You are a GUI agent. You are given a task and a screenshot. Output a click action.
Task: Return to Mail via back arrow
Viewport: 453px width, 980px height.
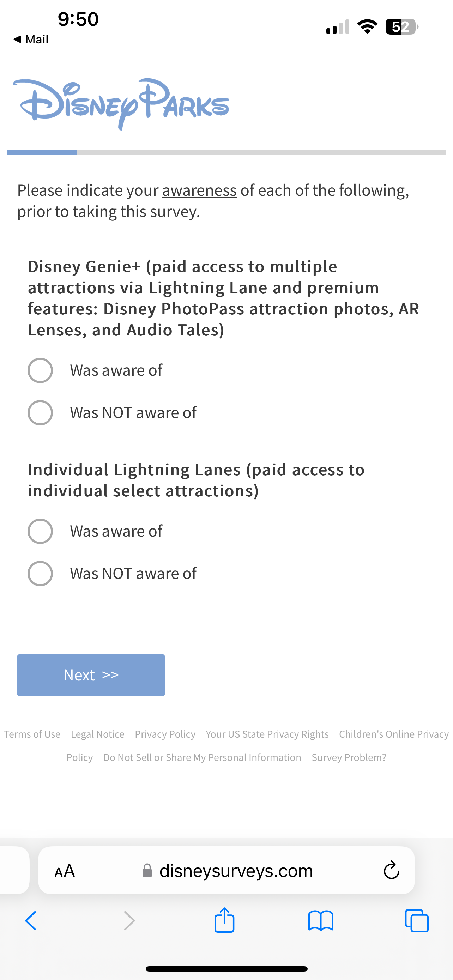click(x=30, y=39)
